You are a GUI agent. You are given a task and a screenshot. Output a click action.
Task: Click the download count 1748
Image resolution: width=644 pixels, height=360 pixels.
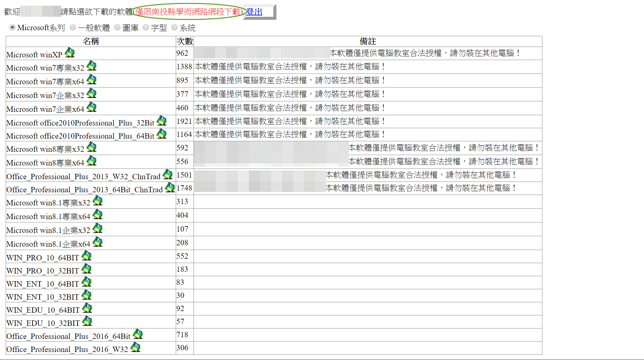coord(184,188)
